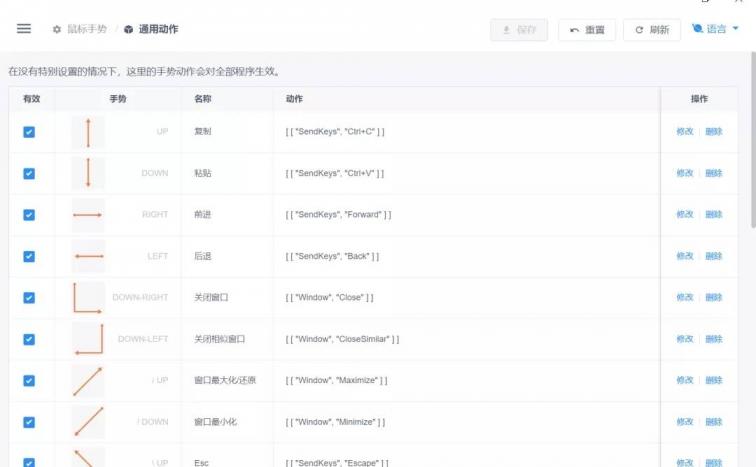Click 修改 for the 窗口最大化/还原 row
Viewport: 756px width, 467px height.
(685, 380)
